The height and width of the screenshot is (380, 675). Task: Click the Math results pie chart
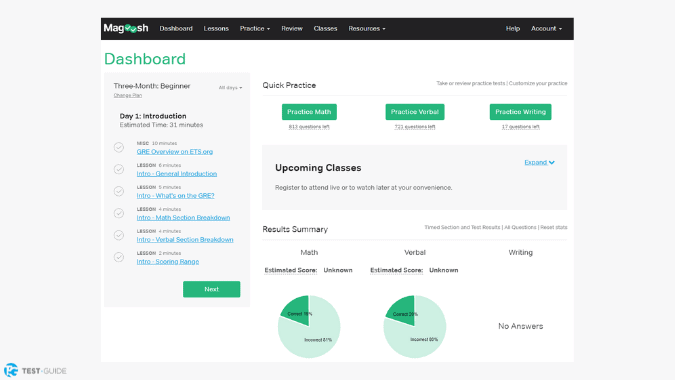[309, 326]
